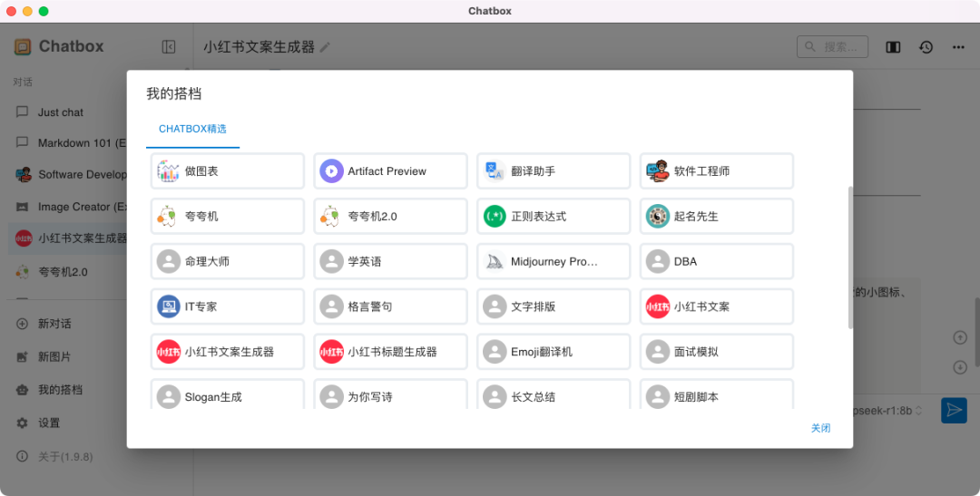The height and width of the screenshot is (496, 980).
Task: Select the 面试模拟 avatar icon
Action: [658, 352]
